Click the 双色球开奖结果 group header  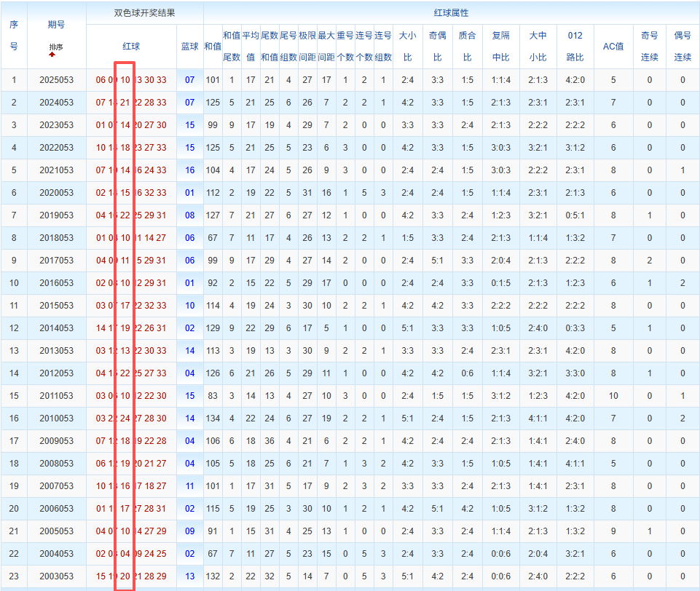[145, 13]
